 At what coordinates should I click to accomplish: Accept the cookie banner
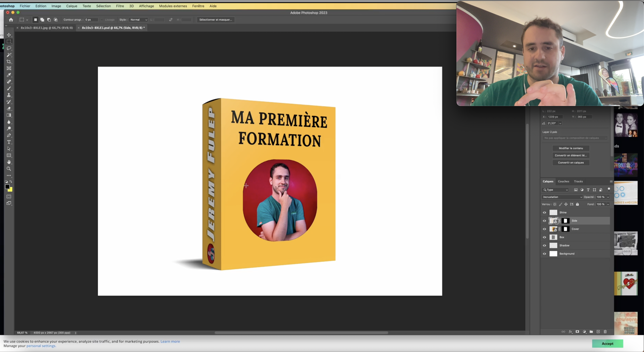coord(607,343)
